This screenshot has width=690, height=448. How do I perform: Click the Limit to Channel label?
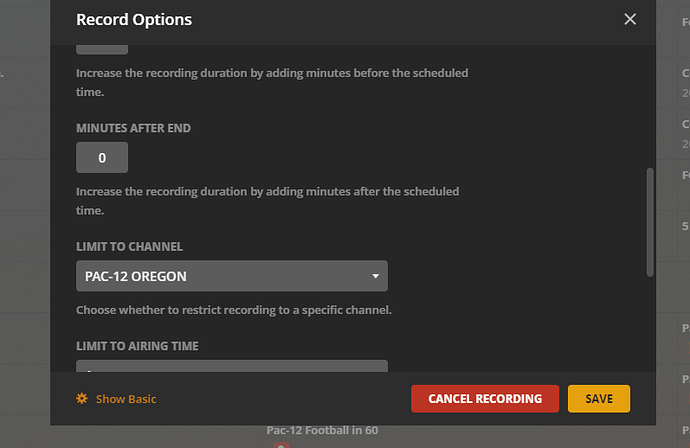pyautogui.click(x=129, y=246)
